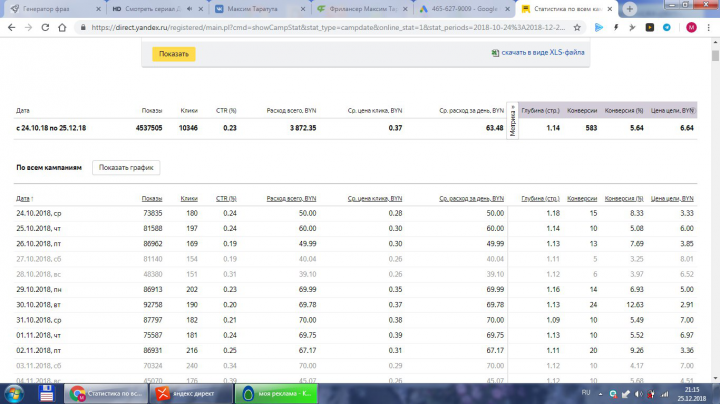The height and width of the screenshot is (404, 720).
Task: Close the Генератор фраз tab
Action: [x=98, y=9]
